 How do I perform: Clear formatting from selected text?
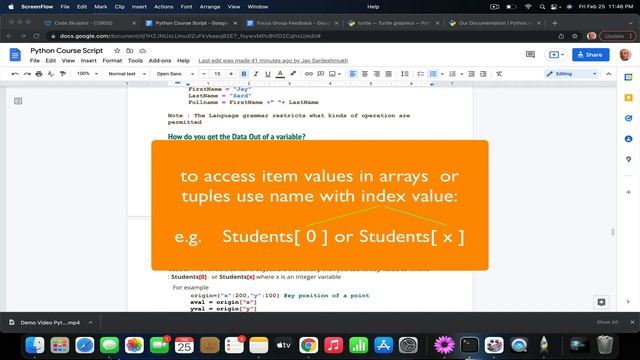click(499, 74)
